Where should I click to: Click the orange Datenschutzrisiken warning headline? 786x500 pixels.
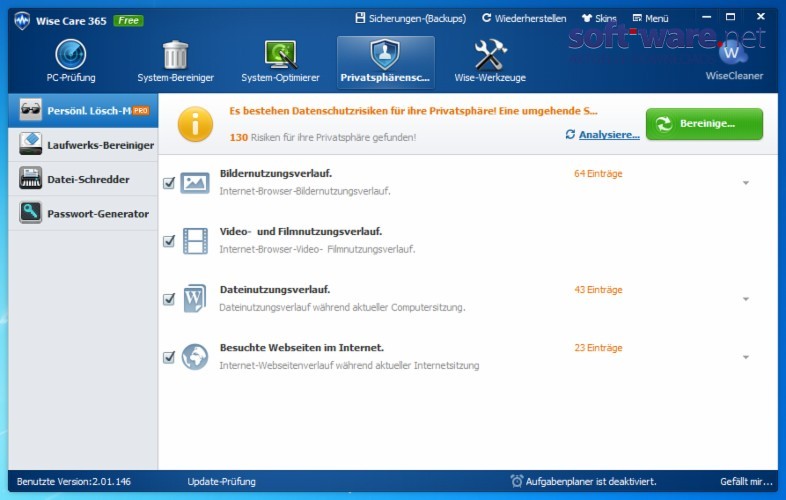pyautogui.click(x=413, y=111)
